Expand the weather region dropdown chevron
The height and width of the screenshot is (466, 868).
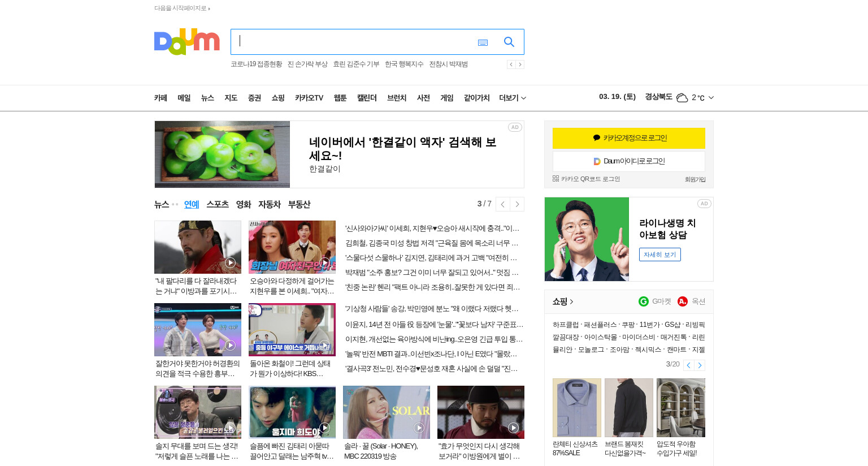pyautogui.click(x=711, y=97)
